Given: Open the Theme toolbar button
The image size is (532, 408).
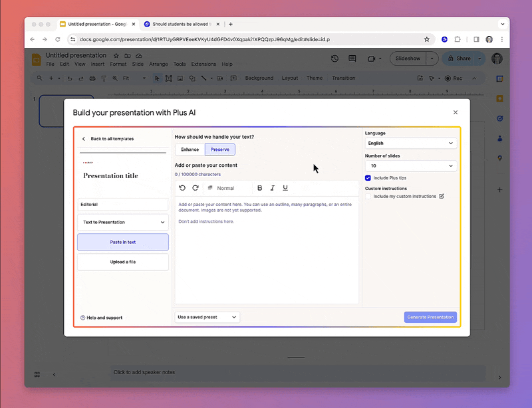Looking at the screenshot, I should click(x=315, y=78).
